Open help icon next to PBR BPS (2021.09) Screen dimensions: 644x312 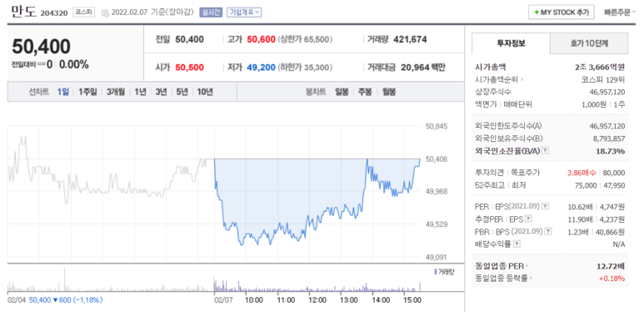[x=548, y=231]
